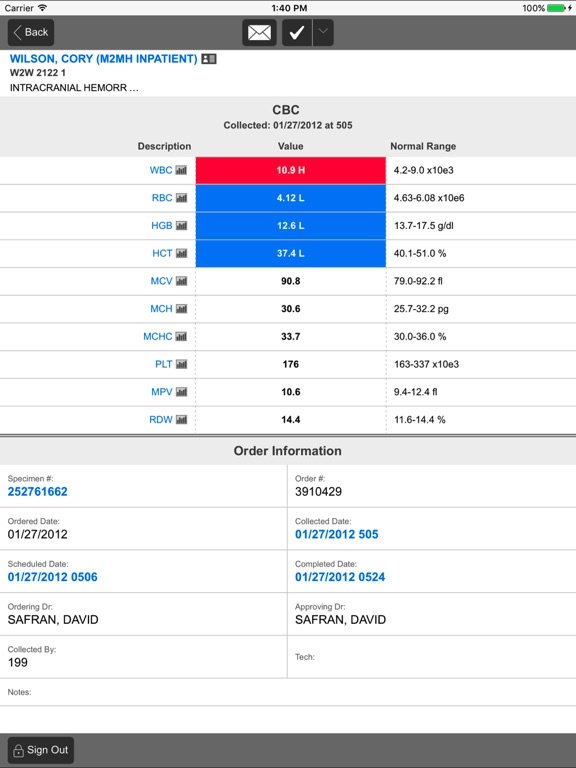Show MCH trend graph icon
The image size is (576, 768).
pos(182,309)
